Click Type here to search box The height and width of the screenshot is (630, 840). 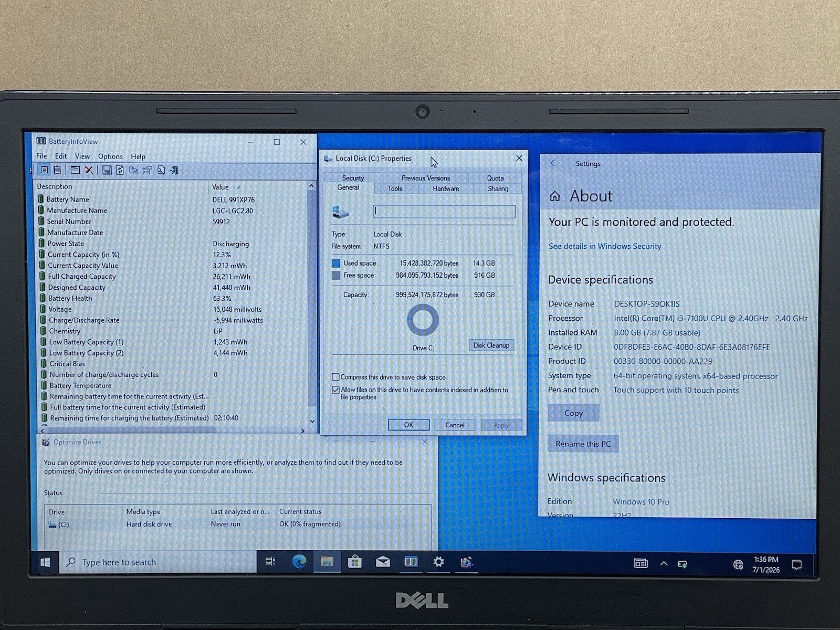(x=157, y=562)
